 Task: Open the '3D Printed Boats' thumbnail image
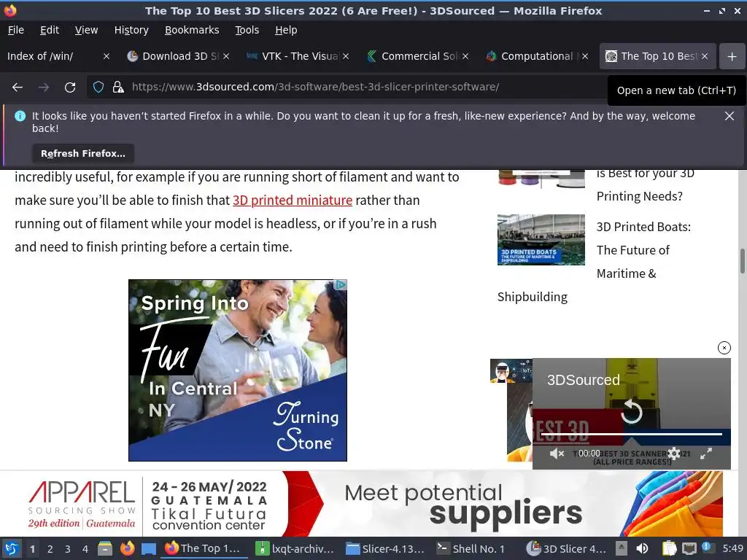coord(541,239)
